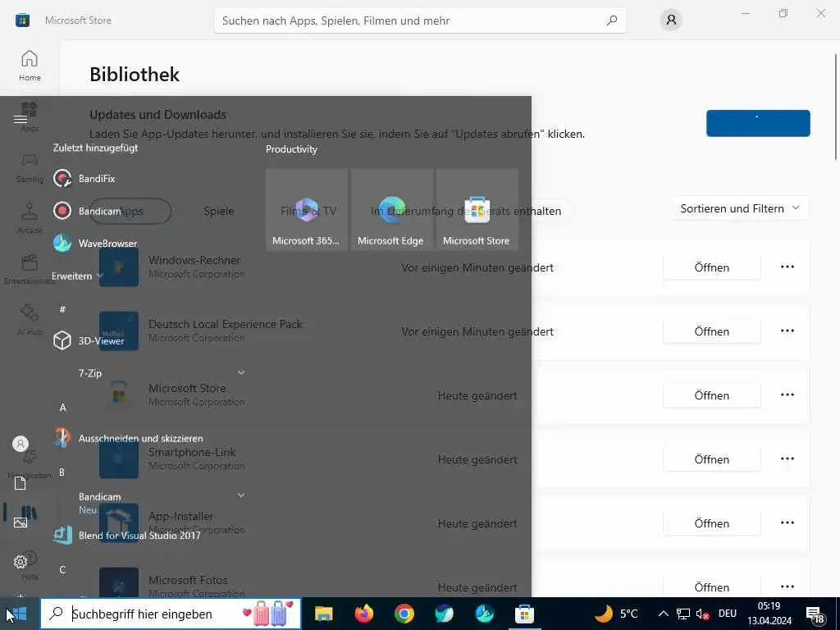Click Öffnen for Microsoft Fotos
Image resolution: width=840 pixels, height=630 pixels.
pyautogui.click(x=711, y=587)
